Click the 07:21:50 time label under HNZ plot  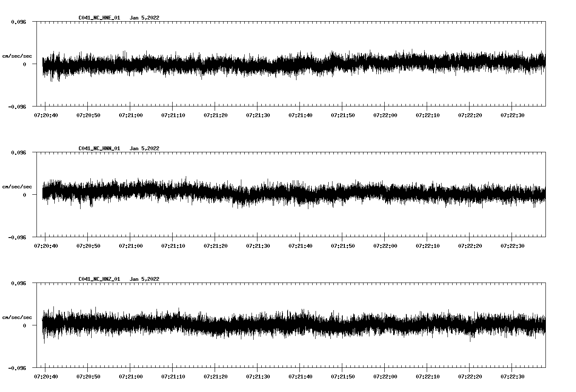coord(343,377)
